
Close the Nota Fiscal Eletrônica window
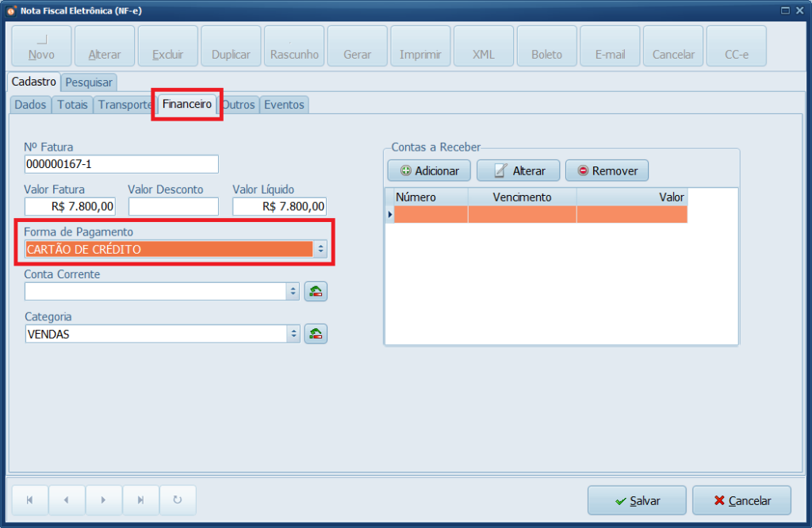799,10
